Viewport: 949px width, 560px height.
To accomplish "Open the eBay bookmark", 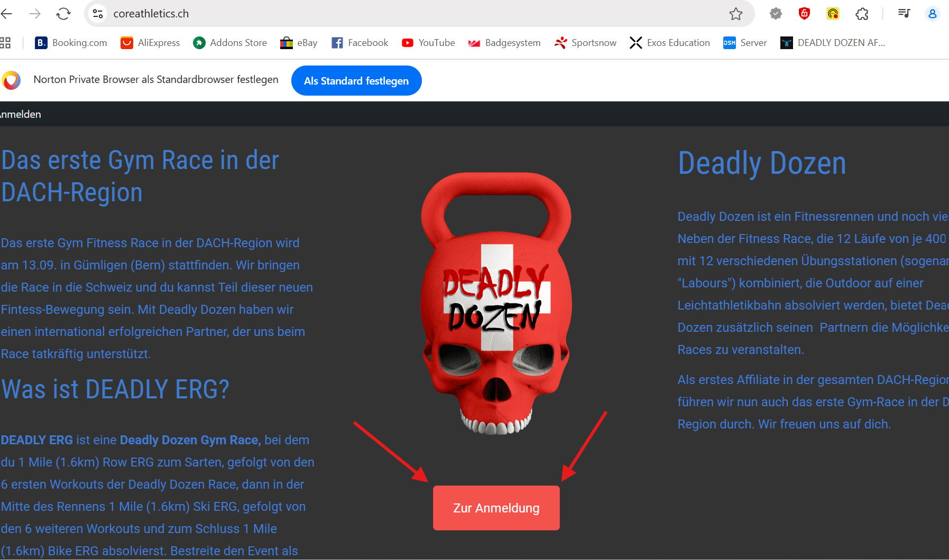I will pos(299,43).
